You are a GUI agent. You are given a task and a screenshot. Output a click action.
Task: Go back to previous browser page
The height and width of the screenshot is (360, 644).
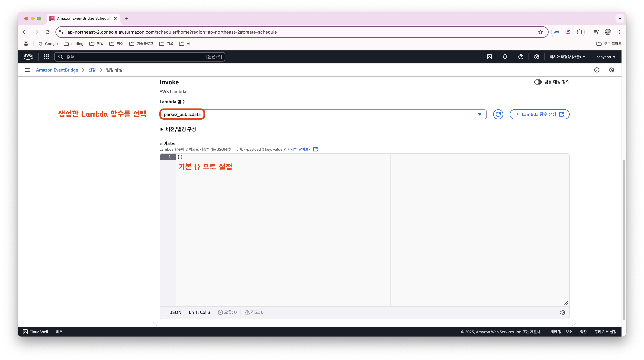pos(25,32)
